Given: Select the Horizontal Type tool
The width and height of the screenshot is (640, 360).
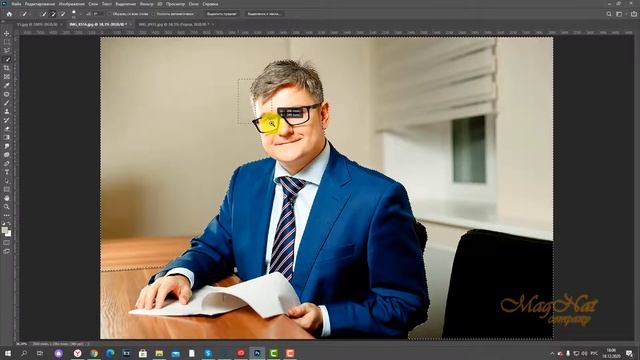Looking at the screenshot, I should (7, 172).
